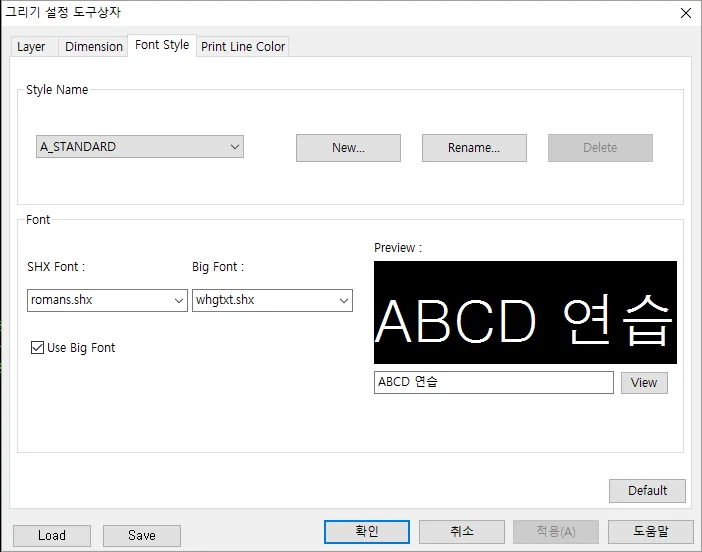Expand the Big Font whgtxt.shx dropdown
Screen dimensions: 702x552
(272, 300)
